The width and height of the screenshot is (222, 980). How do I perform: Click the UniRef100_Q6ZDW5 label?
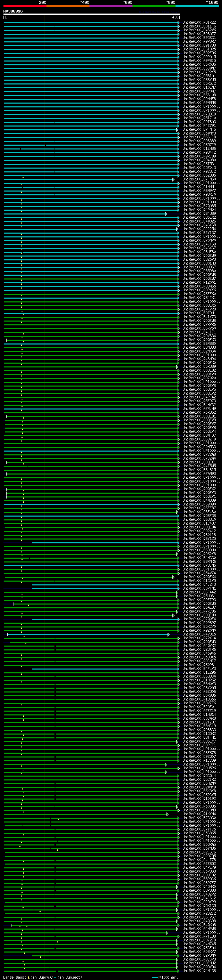[199, 175]
